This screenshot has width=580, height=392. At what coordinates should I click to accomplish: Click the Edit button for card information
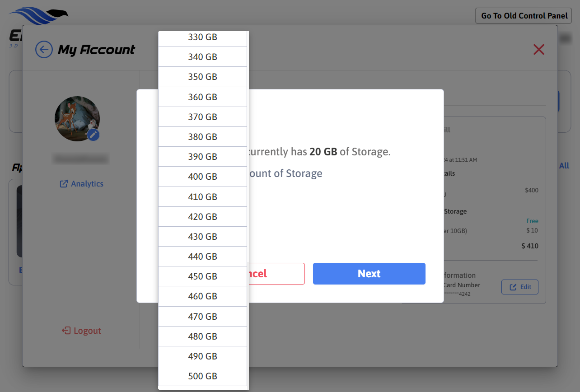click(519, 287)
